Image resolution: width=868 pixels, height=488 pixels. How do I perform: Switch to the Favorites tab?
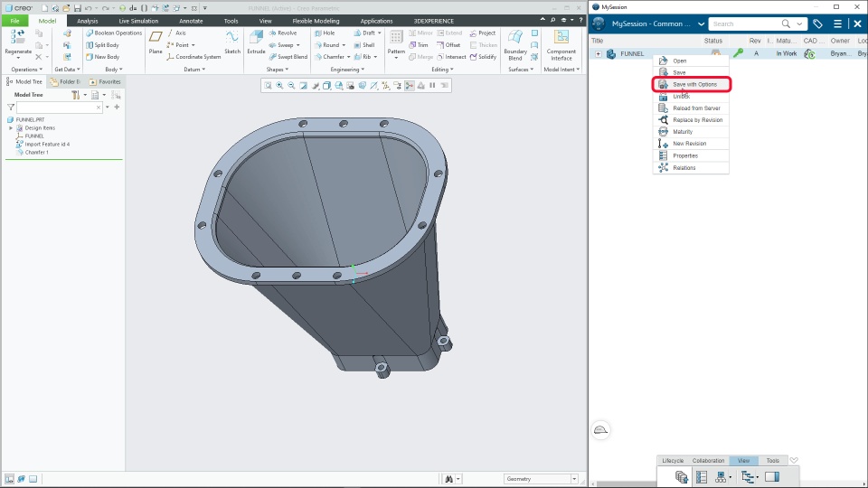[105, 82]
